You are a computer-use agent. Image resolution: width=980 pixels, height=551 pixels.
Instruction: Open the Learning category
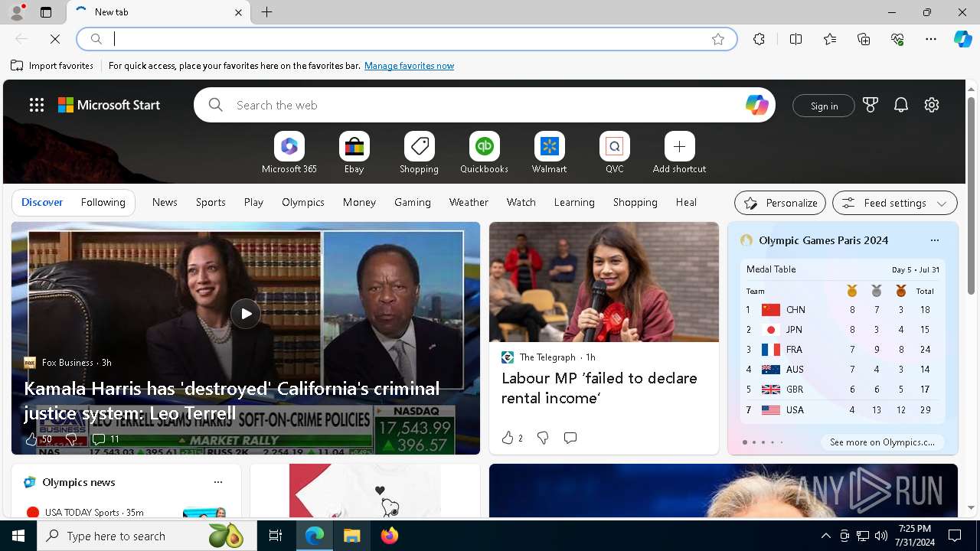574,202
